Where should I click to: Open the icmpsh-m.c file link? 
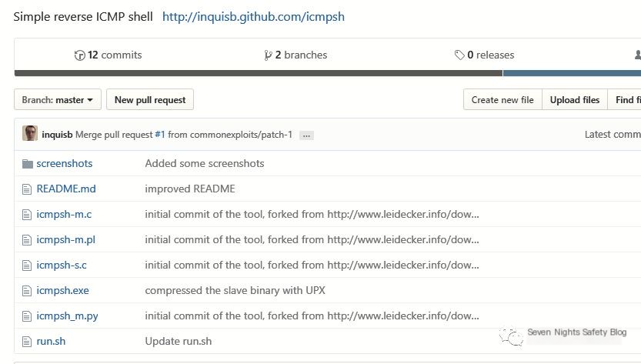pos(64,214)
